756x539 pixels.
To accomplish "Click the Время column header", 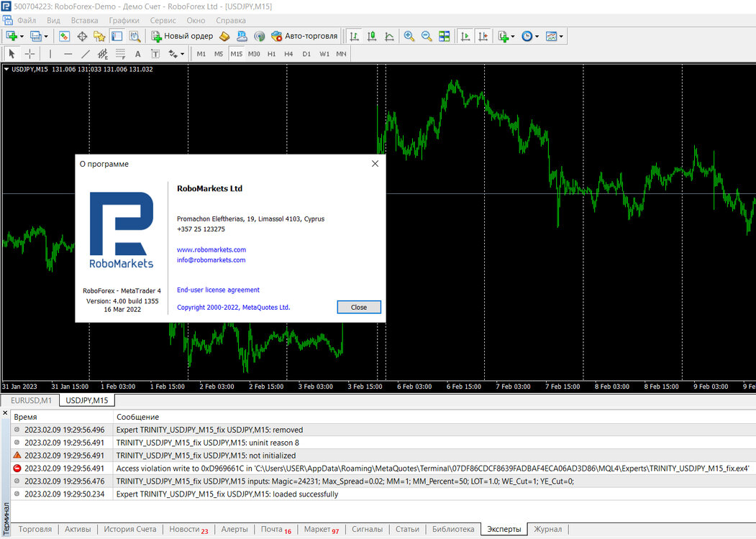I will point(62,417).
